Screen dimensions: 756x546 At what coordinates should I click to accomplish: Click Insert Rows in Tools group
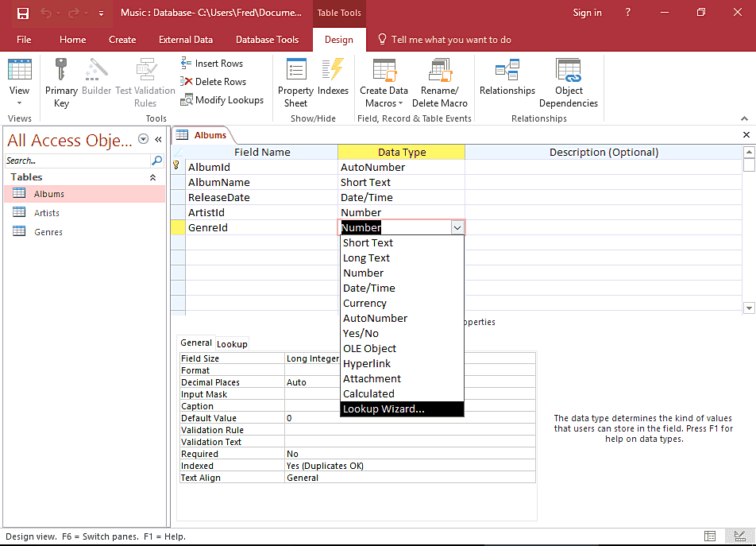pyautogui.click(x=212, y=64)
